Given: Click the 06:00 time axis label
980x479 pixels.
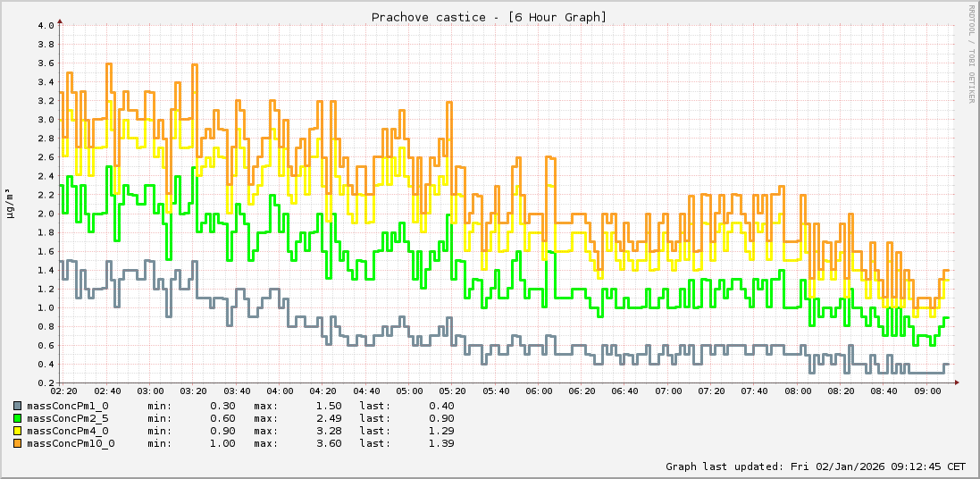Looking at the screenshot, I should coord(539,391).
